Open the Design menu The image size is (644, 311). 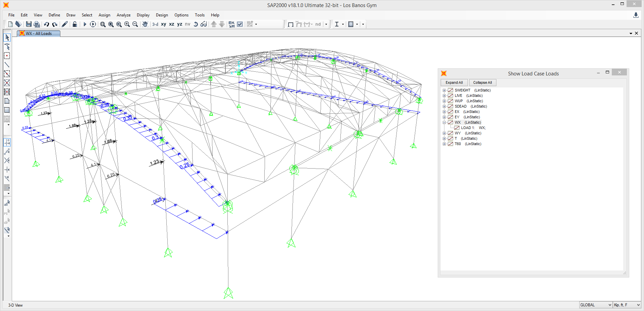click(x=162, y=15)
